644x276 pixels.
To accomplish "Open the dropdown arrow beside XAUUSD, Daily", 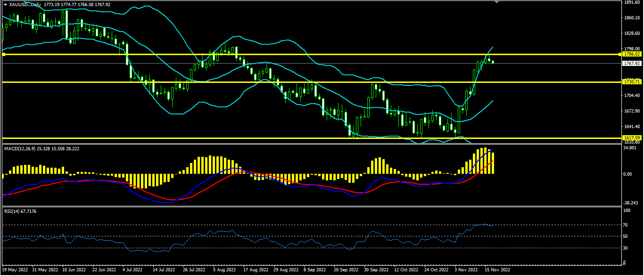I will pyautogui.click(x=5, y=4).
